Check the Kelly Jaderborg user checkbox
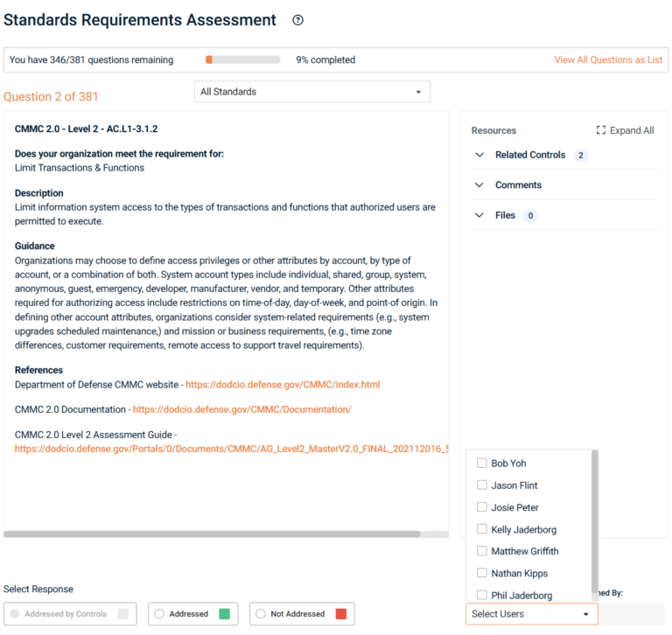This screenshot has height=635, width=672. click(x=482, y=529)
